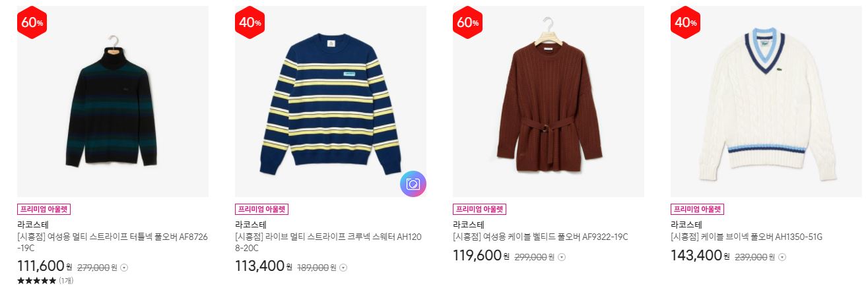The width and height of the screenshot is (868, 292).
Task: Click the 60% discount badge on brown belted pullover
Action: point(467,22)
